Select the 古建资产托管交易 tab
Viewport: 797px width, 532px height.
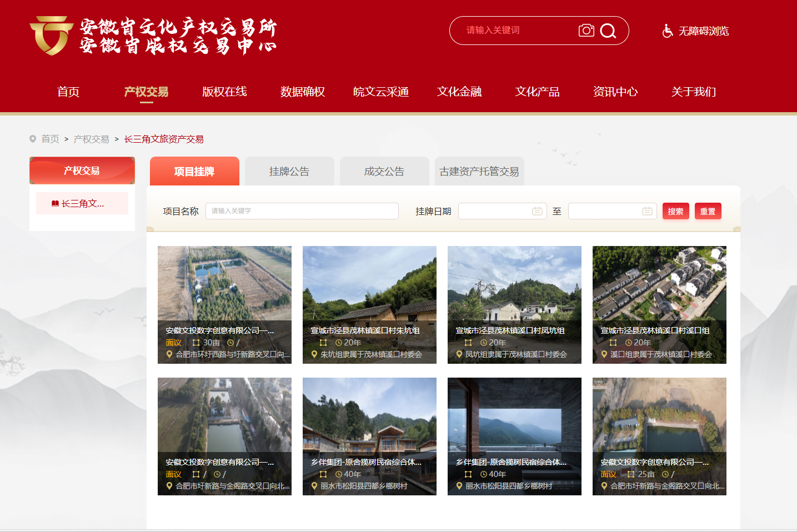point(479,172)
